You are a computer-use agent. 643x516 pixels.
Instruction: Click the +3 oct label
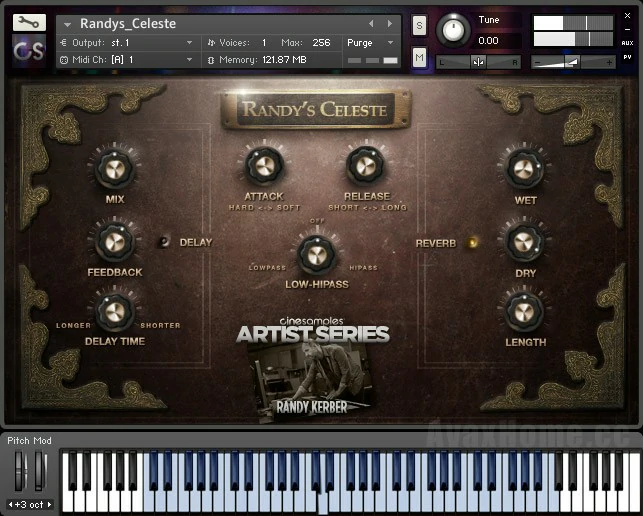pyautogui.click(x=30, y=505)
